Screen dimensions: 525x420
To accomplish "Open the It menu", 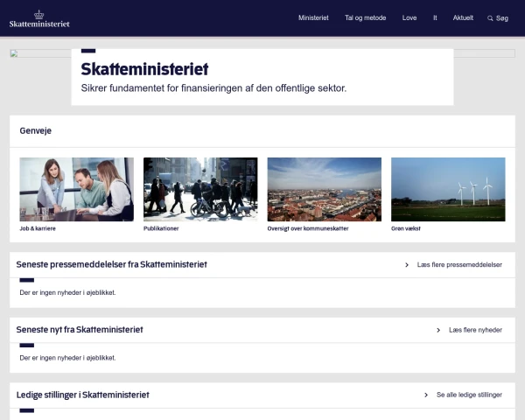I will (435, 17).
